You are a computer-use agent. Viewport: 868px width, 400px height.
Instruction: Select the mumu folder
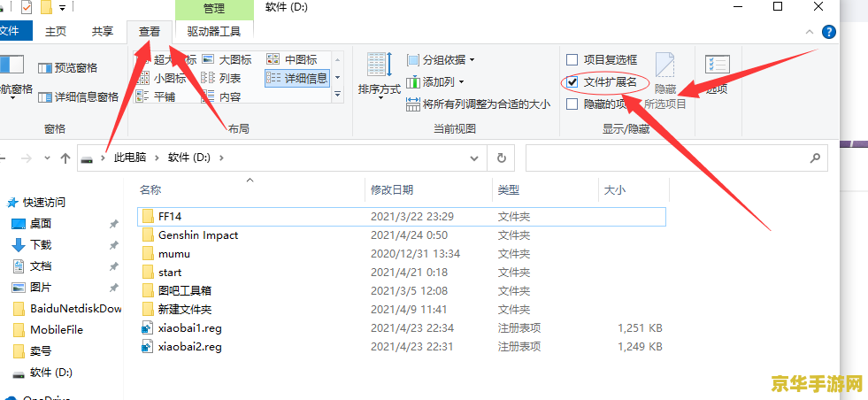click(x=402, y=254)
